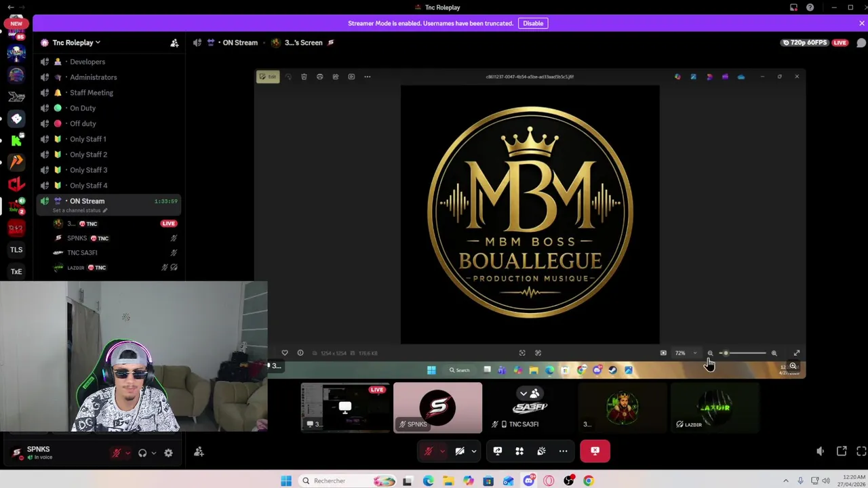This screenshot has height=488, width=868.
Task: Open the chat icon at top right
Action: pos(861,43)
